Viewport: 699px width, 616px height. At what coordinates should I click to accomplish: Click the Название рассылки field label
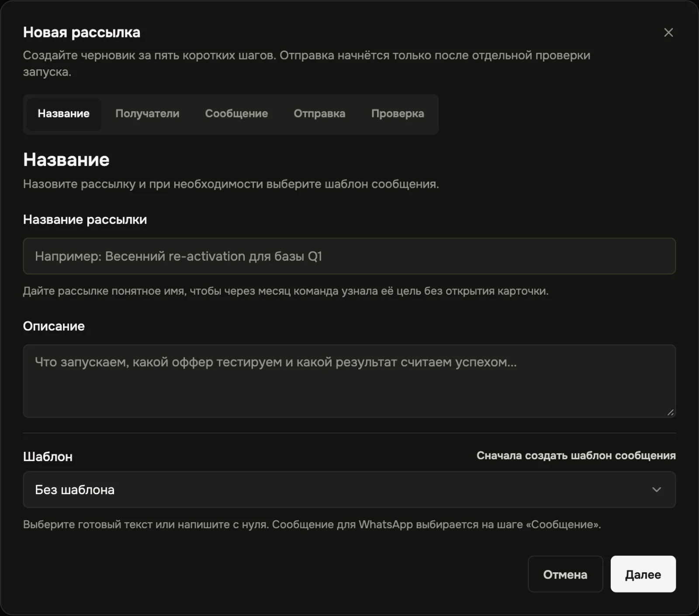[x=85, y=220]
